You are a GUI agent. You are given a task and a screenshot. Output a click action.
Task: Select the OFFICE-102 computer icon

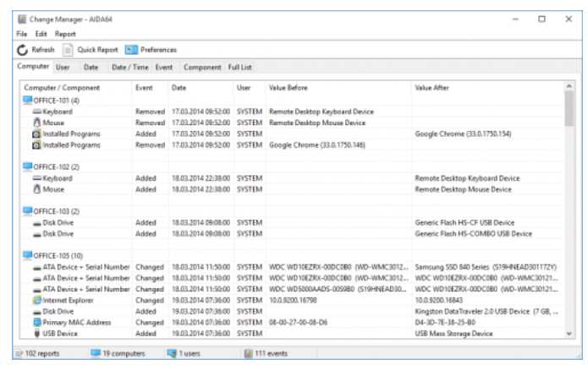tap(27, 166)
